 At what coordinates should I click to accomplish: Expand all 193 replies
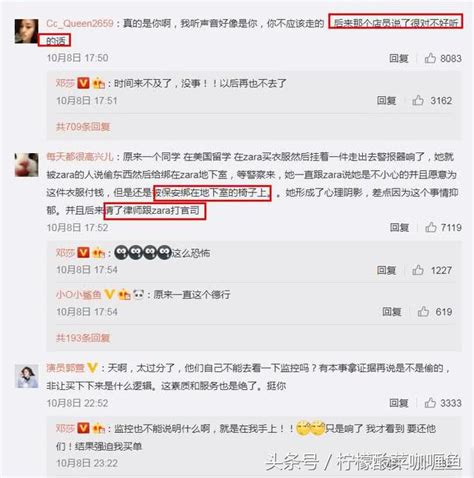click(83, 338)
